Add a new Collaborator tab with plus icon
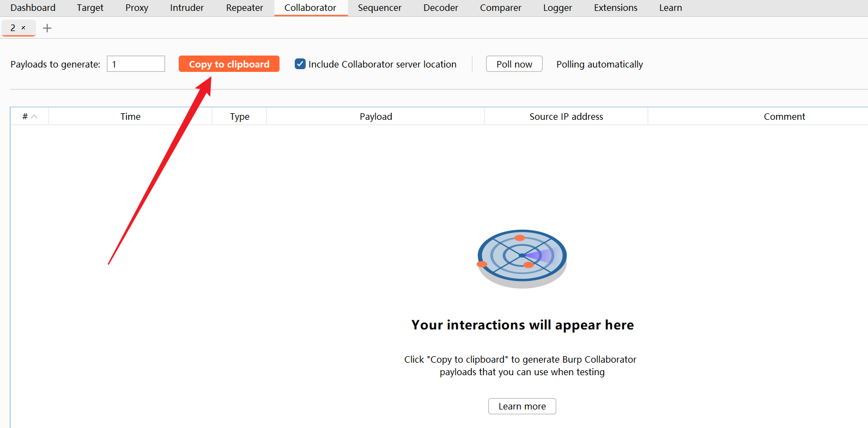This screenshot has width=868, height=428. [x=47, y=28]
